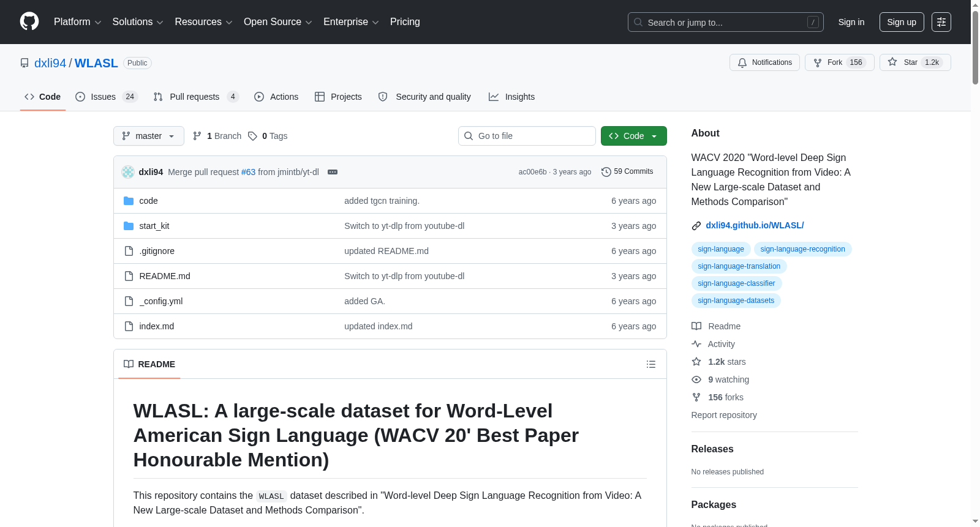The width and height of the screenshot is (980, 527).
Task: Open the 'updated index.md' commit message
Action: [x=379, y=326]
